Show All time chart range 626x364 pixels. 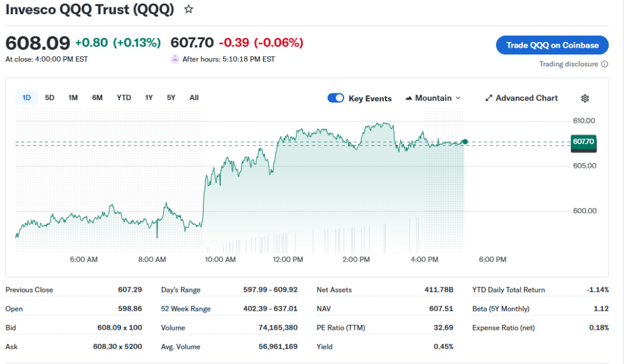coord(194,98)
